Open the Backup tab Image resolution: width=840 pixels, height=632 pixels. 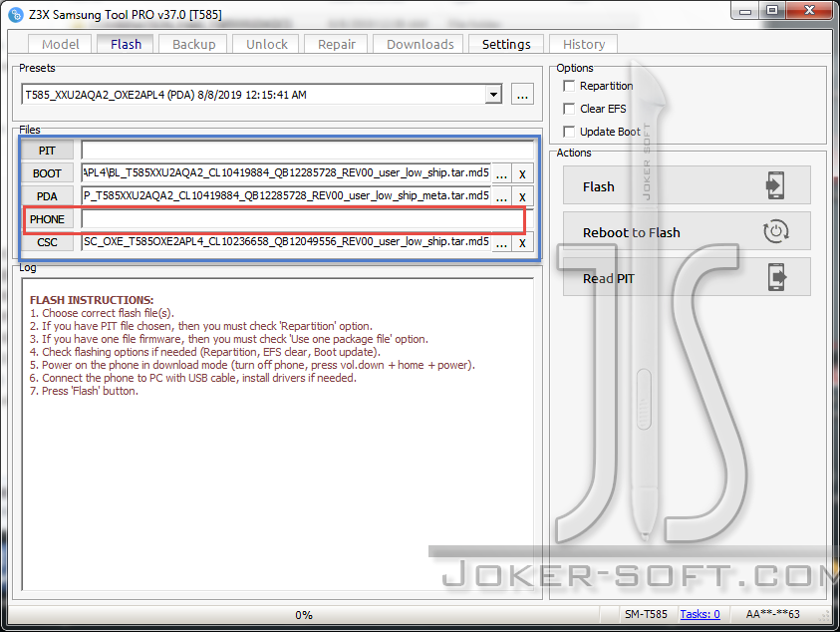[193, 44]
